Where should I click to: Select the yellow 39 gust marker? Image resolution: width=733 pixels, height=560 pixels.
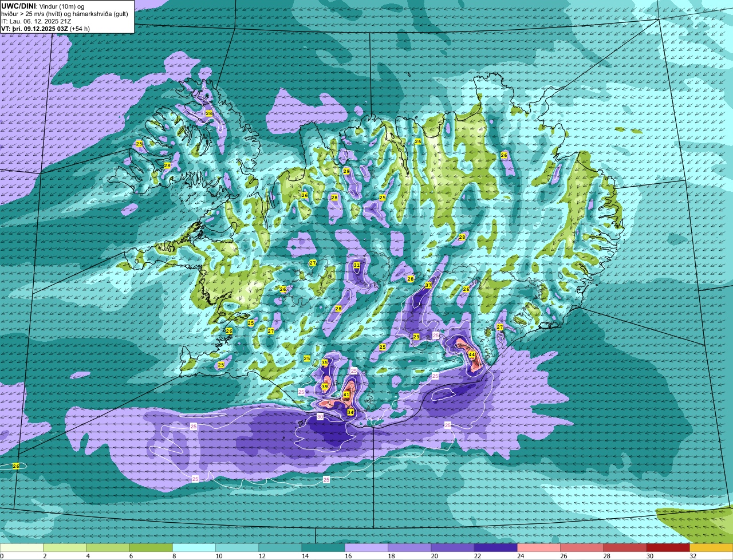[325, 387]
